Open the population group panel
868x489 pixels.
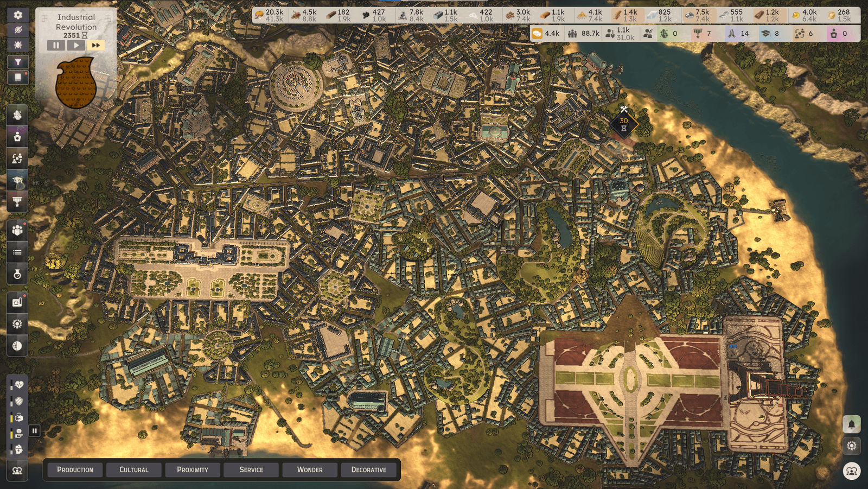point(17,231)
